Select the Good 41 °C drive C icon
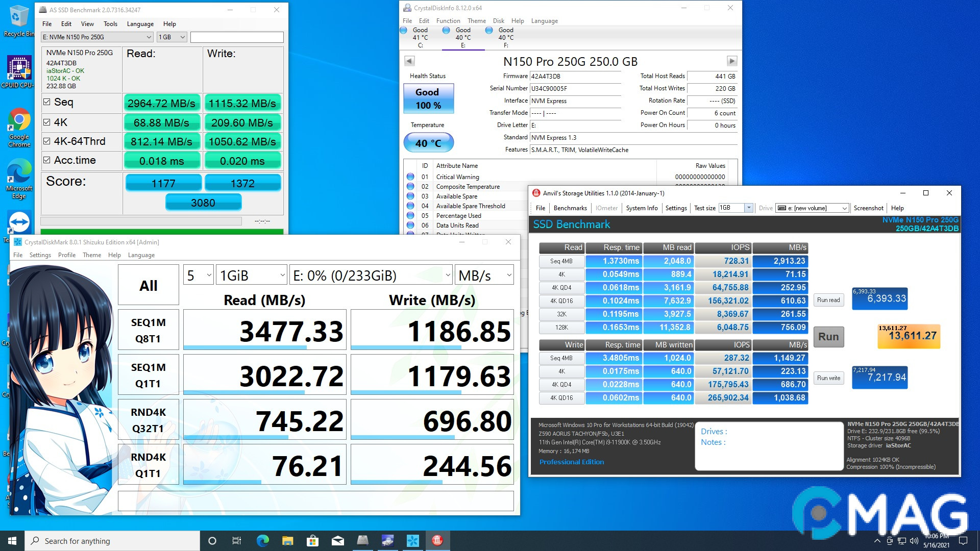The image size is (980, 551). (420, 37)
